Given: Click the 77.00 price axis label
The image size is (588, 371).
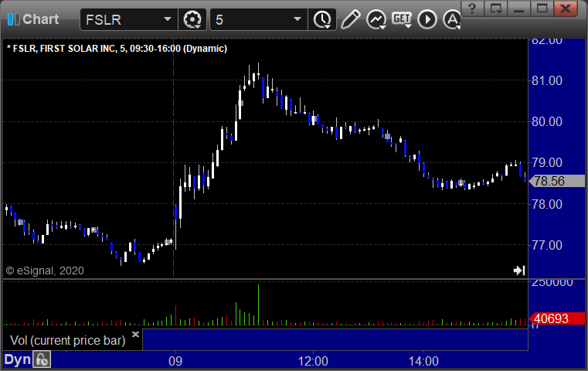Looking at the screenshot, I should click(547, 245).
